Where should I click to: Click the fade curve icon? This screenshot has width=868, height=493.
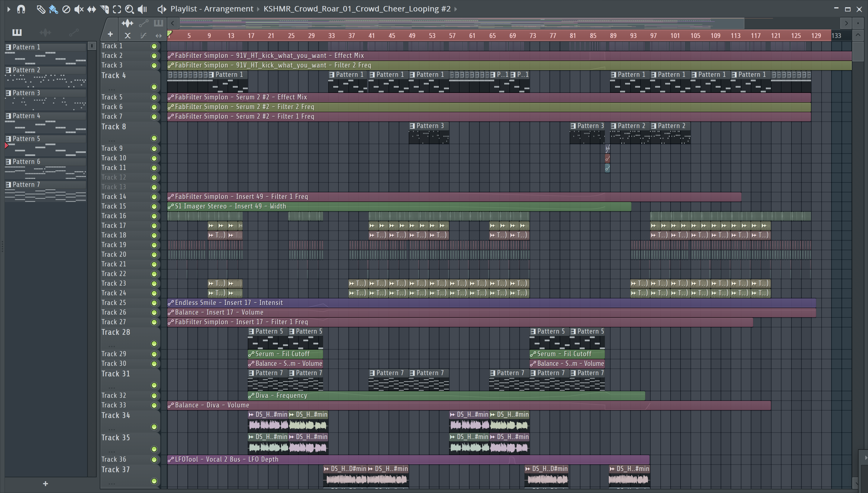(x=143, y=36)
